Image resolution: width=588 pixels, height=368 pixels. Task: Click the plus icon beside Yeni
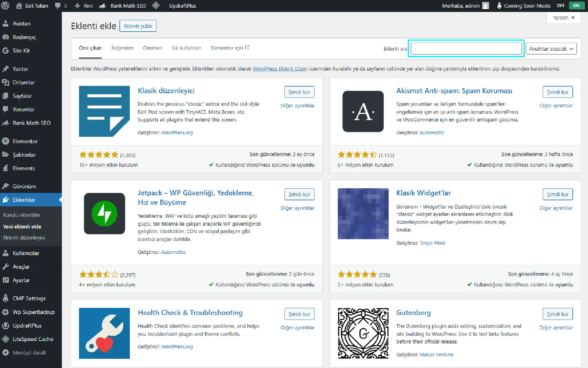tap(77, 6)
